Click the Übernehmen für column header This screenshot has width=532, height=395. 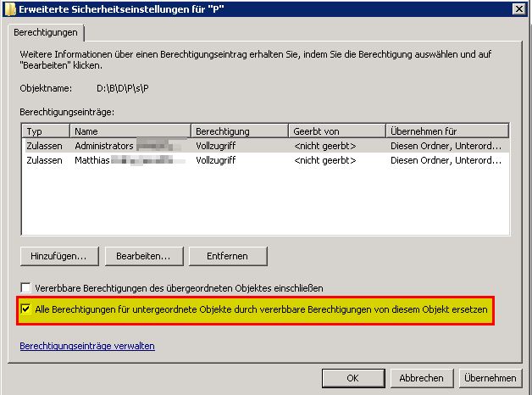coord(446,131)
